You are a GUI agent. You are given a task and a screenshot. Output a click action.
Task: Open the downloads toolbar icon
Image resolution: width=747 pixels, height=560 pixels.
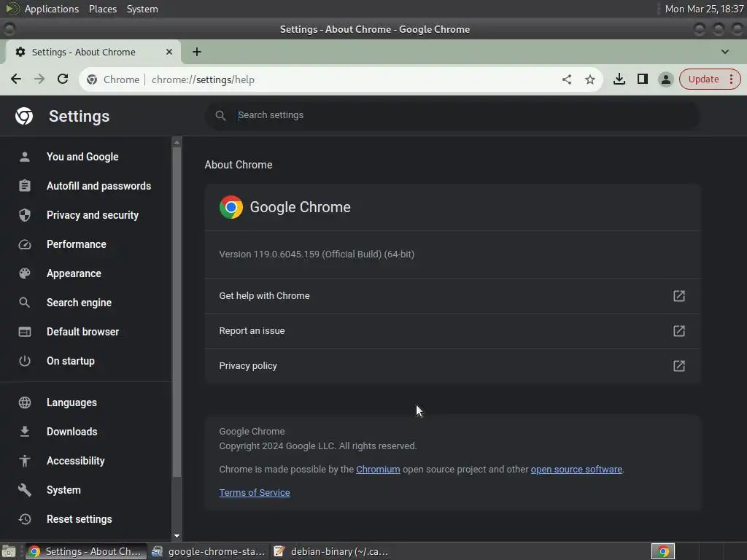click(619, 79)
